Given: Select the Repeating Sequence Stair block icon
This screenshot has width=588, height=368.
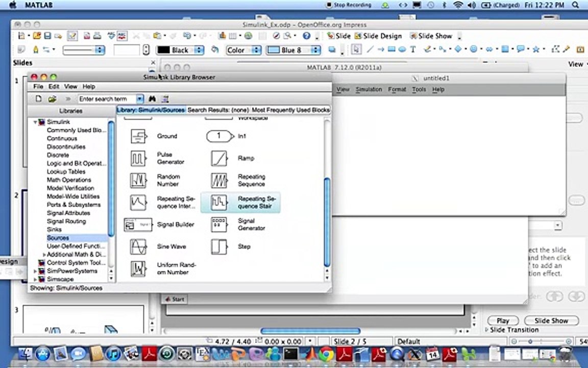Looking at the screenshot, I should (219, 202).
